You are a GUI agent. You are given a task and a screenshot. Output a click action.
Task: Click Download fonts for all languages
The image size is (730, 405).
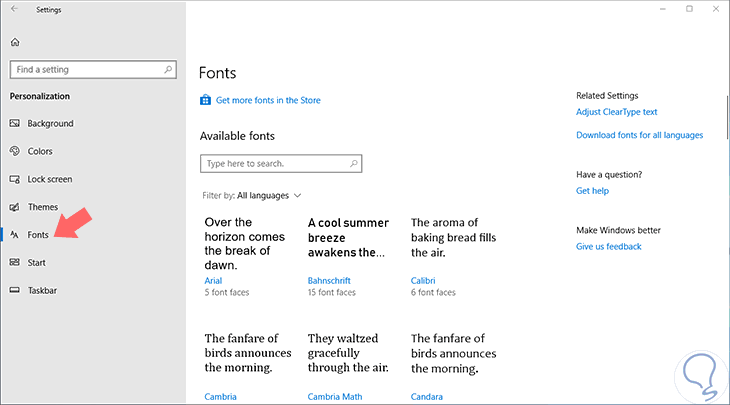pos(639,135)
